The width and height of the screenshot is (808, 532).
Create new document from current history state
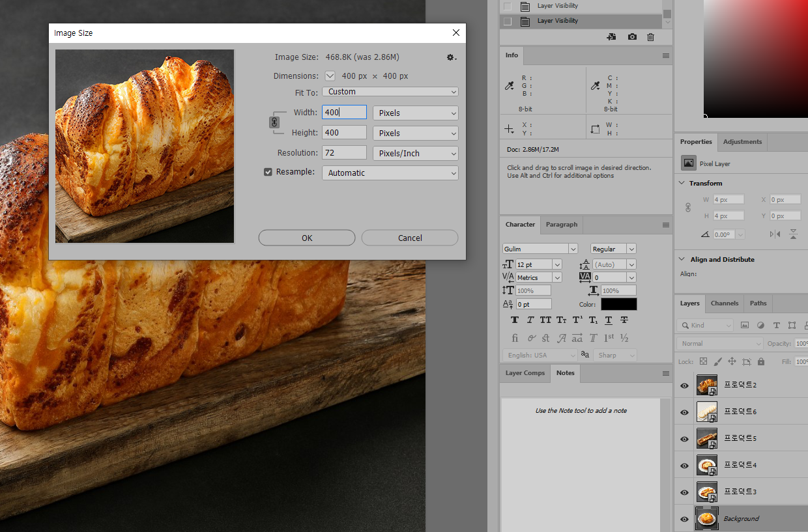[x=611, y=37]
